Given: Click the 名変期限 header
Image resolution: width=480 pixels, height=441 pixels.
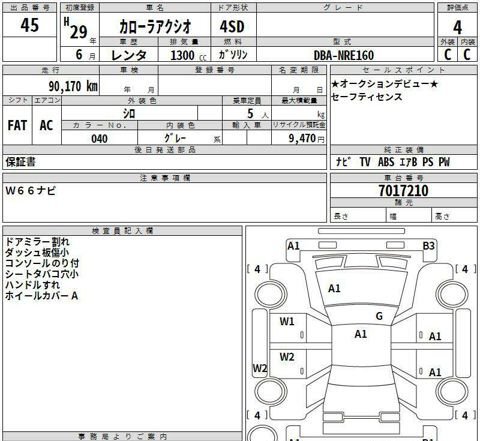Looking at the screenshot, I should (x=299, y=70).
